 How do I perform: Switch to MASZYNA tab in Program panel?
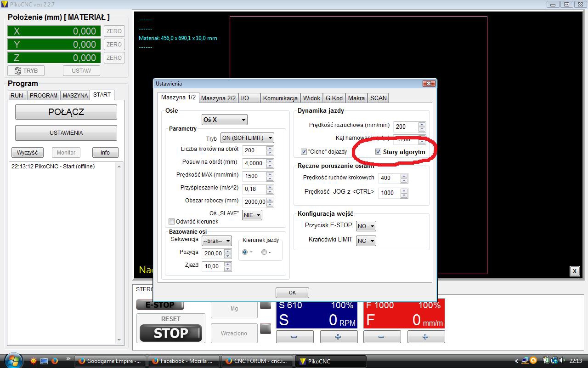point(75,95)
